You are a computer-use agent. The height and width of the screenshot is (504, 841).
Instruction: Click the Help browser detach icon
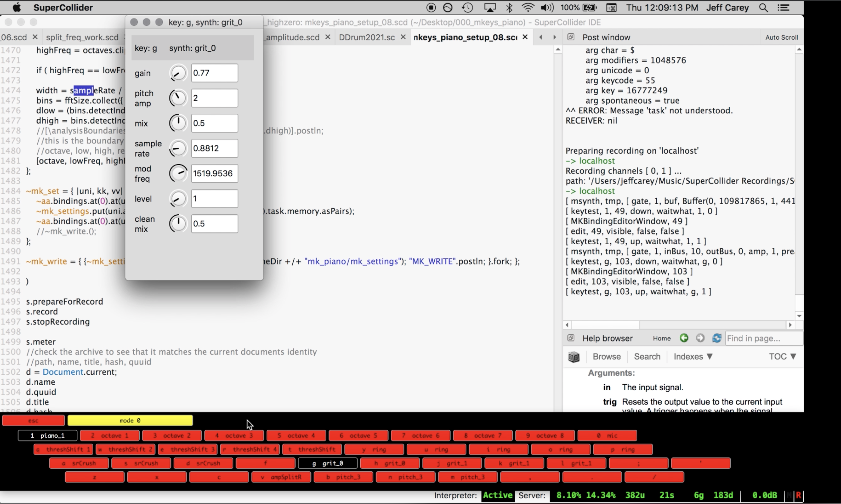tap(571, 338)
